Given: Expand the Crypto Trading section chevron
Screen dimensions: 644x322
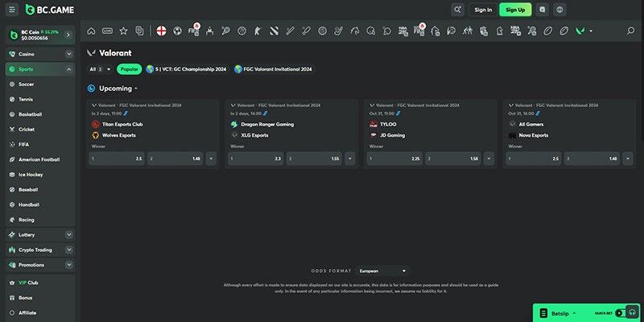Looking at the screenshot, I should click(x=68, y=250).
